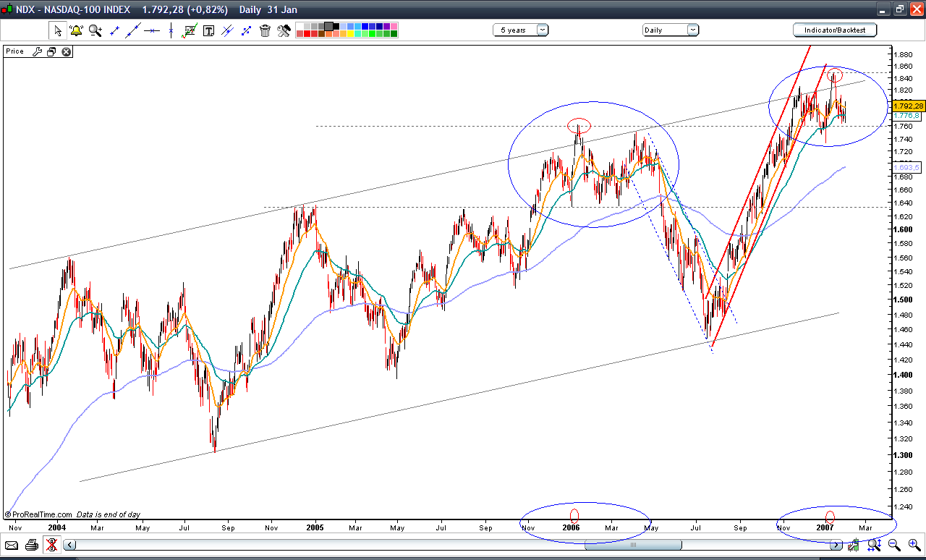The width and height of the screenshot is (926, 560).
Task: Click the magnifier with arrows fit-zoom icon
Action: (x=875, y=545)
